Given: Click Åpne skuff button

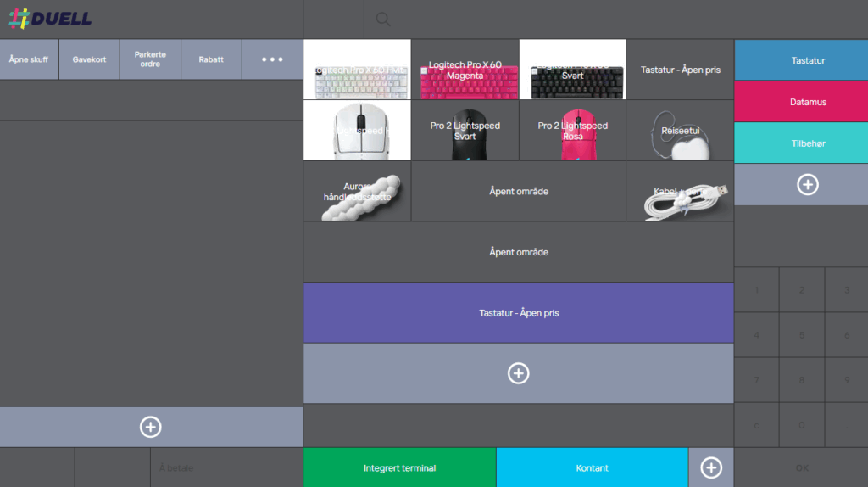Looking at the screenshot, I should (x=29, y=59).
